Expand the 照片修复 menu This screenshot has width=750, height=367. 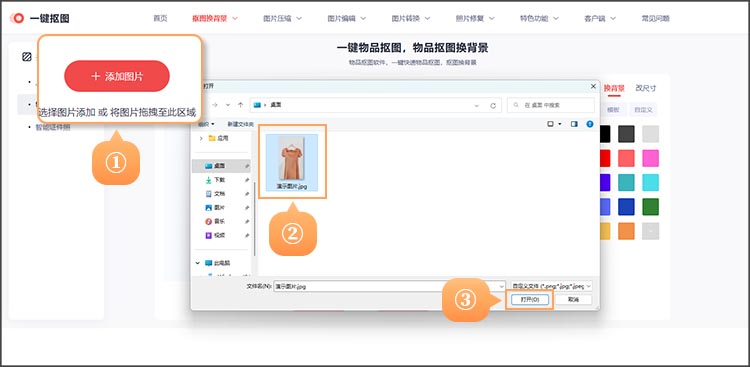point(475,19)
